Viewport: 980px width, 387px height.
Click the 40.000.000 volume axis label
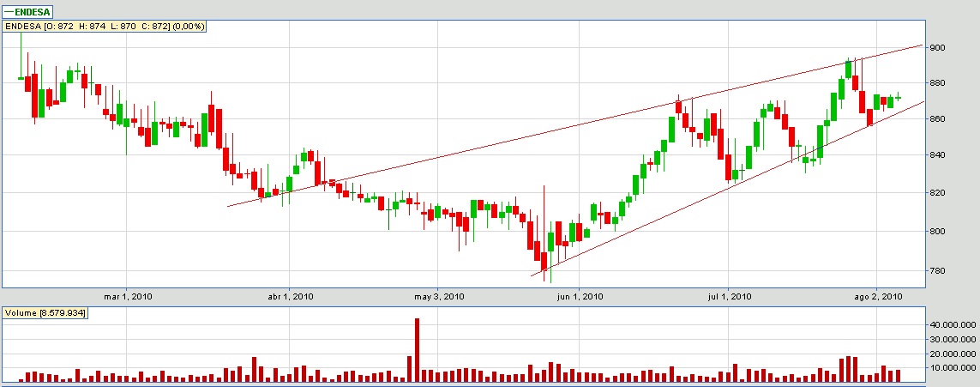click(x=953, y=325)
